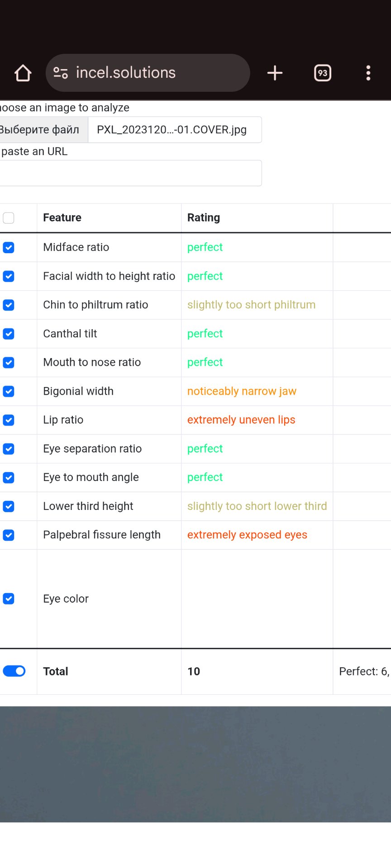The image size is (391, 868).
Task: Switch off the Total row toggle
Action: click(x=14, y=671)
